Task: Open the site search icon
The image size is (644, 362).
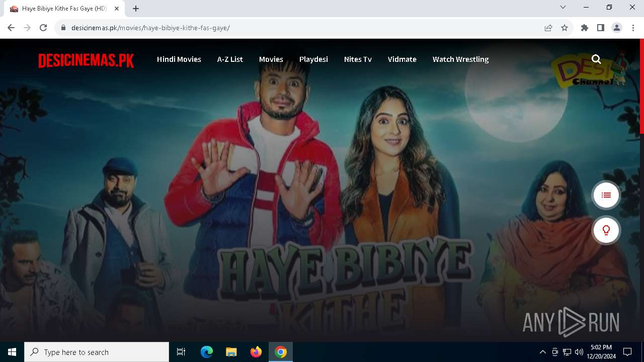Action: 596,59
